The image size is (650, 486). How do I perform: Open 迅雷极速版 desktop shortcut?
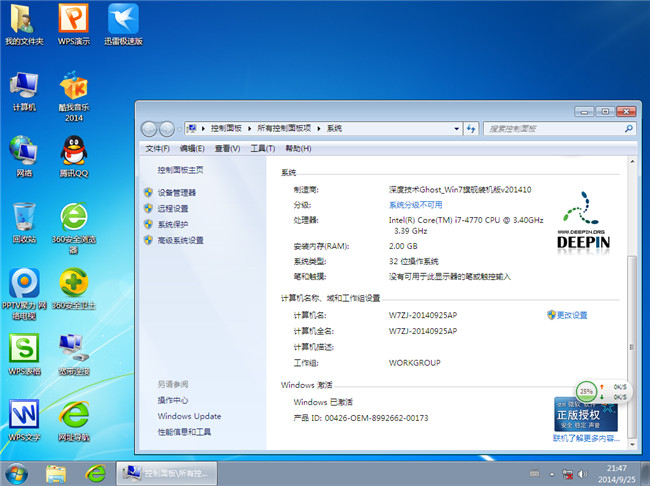tap(123, 24)
